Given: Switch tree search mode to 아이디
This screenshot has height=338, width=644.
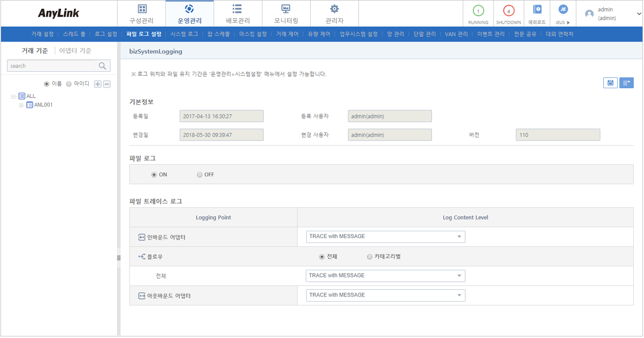Looking at the screenshot, I should (69, 83).
